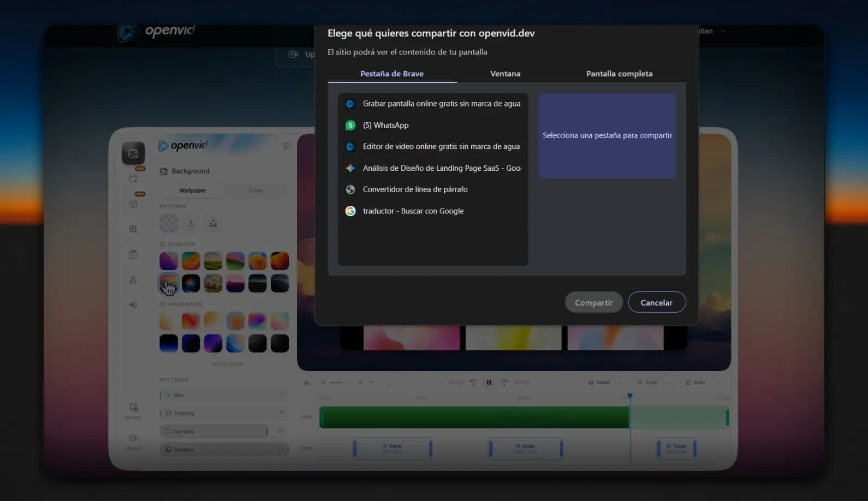Adjust the timeline zoom level slider
868x501 pixels.
click(x=342, y=383)
